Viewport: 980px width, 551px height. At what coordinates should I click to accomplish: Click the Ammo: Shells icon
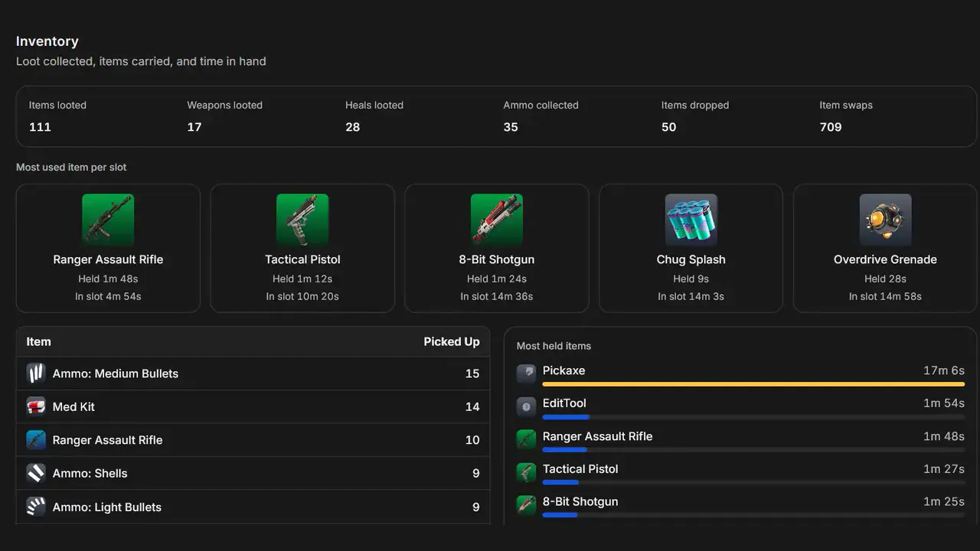(36, 473)
